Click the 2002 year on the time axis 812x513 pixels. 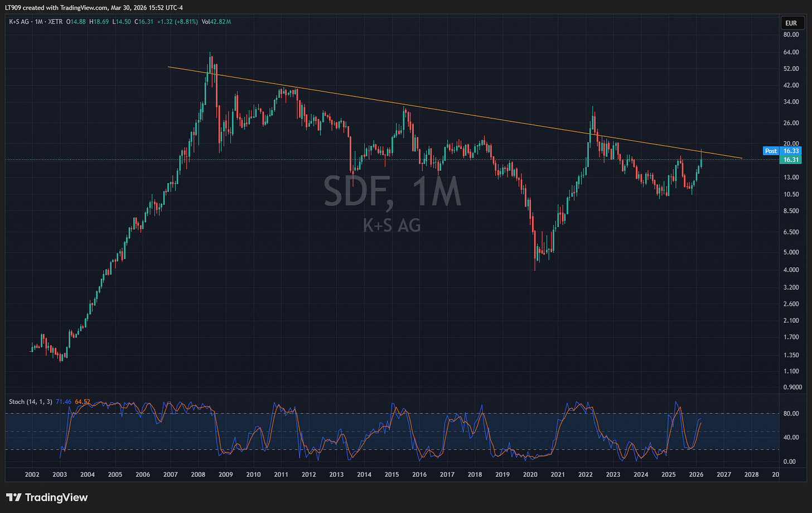pyautogui.click(x=32, y=474)
